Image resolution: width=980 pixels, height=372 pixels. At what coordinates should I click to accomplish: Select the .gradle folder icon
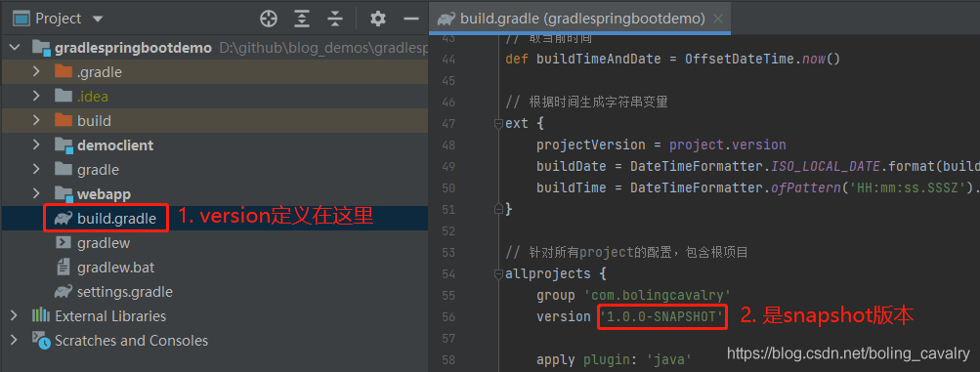[64, 71]
